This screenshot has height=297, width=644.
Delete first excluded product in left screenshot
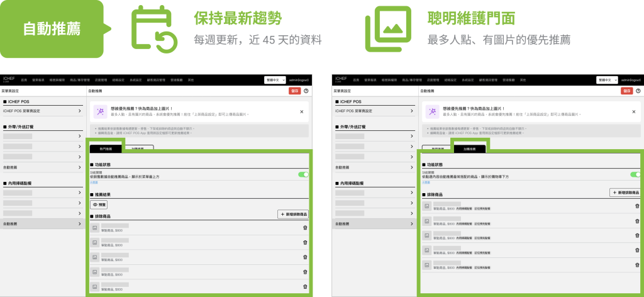[305, 228]
